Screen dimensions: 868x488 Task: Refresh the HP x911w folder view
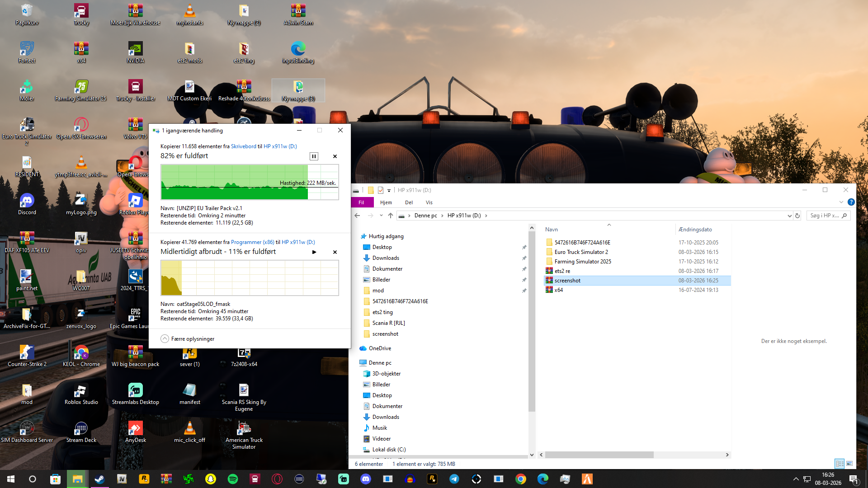click(x=797, y=216)
